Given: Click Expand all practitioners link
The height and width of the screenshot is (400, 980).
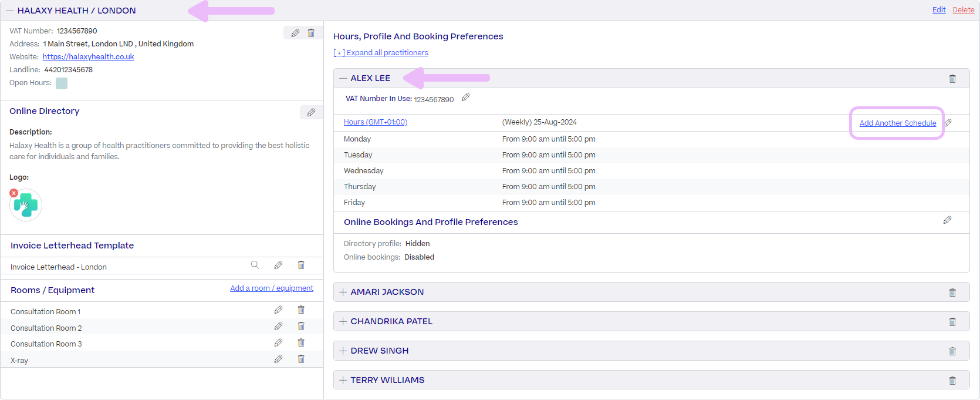Looking at the screenshot, I should (x=381, y=53).
